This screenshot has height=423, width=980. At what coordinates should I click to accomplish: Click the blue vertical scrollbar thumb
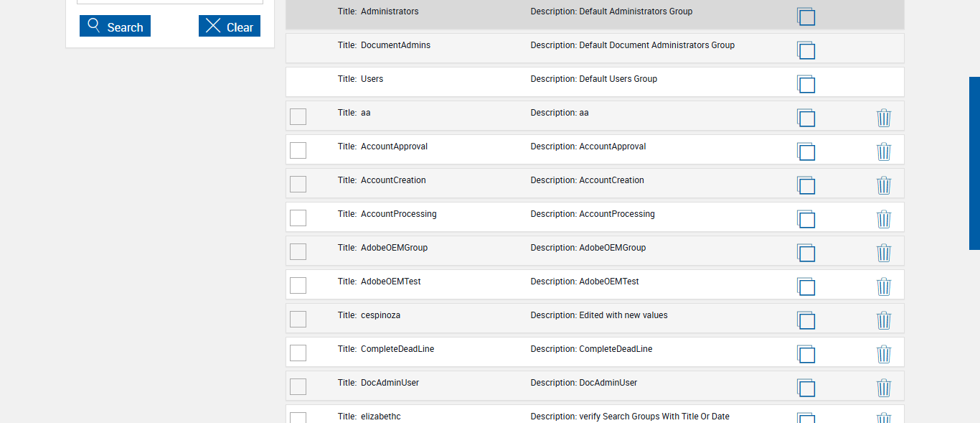click(974, 163)
